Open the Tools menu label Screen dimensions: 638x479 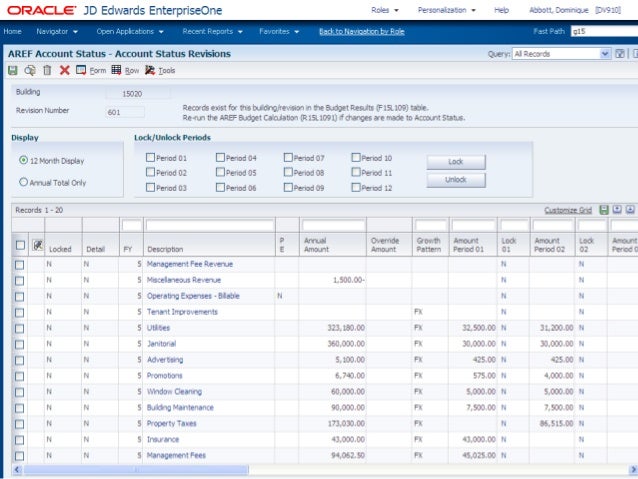(166, 71)
